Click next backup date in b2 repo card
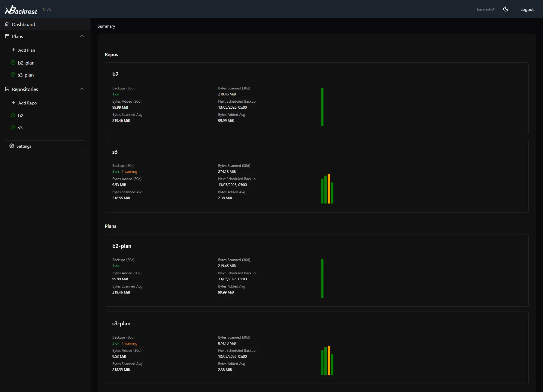Viewport: 543px width, 392px height. [x=232, y=107]
